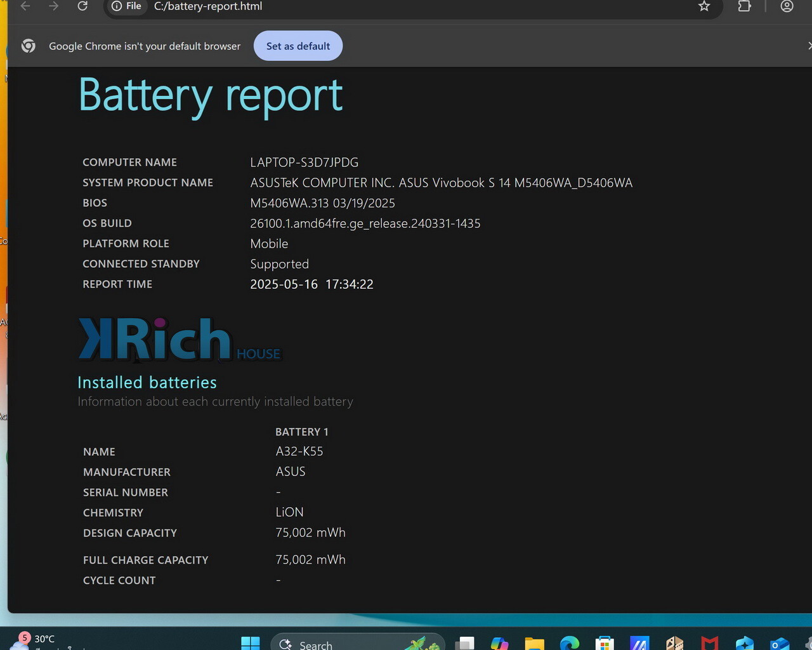Click design capacity value 75,002 mWh
The image size is (812, 650).
coord(311,533)
